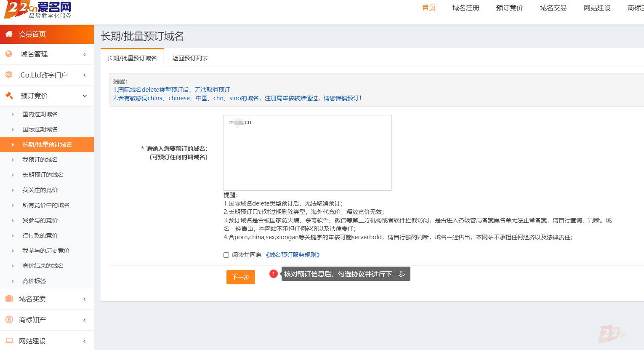Click the home icon beside 会员首页
The height and width of the screenshot is (350, 644).
click(x=9, y=34)
